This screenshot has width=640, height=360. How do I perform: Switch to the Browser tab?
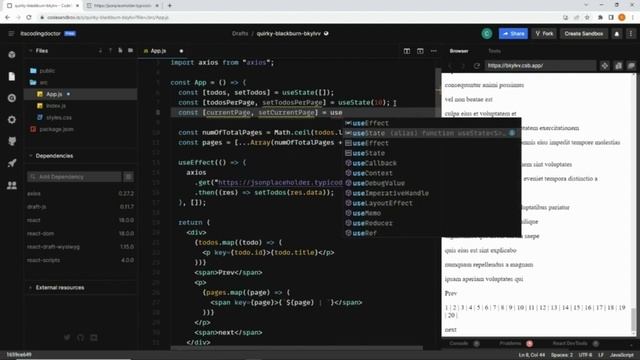coord(459,51)
